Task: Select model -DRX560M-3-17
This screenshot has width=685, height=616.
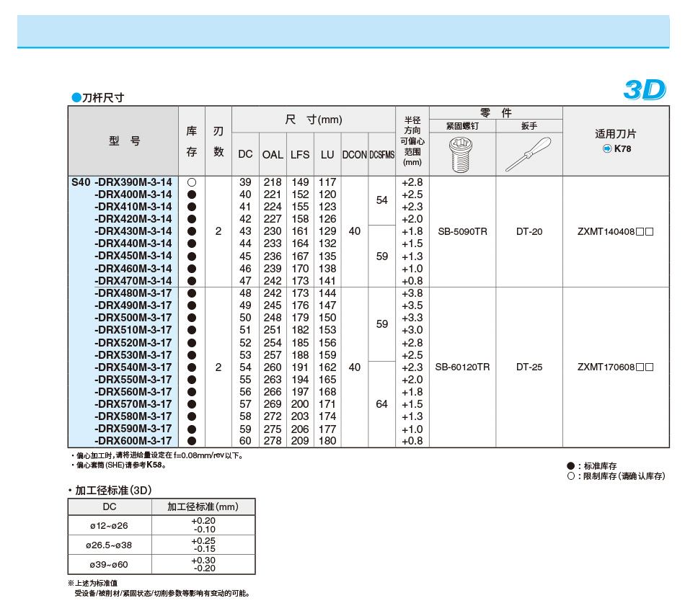Action: click(x=133, y=392)
